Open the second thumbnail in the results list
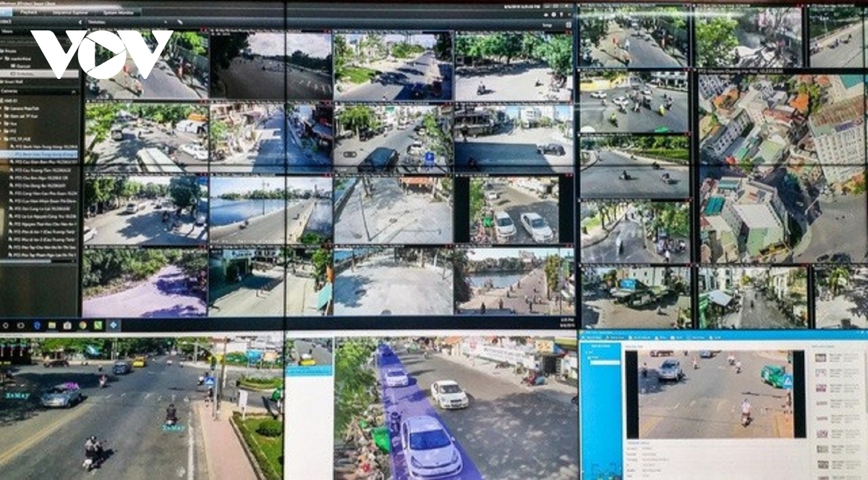This screenshot has width=868, height=480. (820, 373)
